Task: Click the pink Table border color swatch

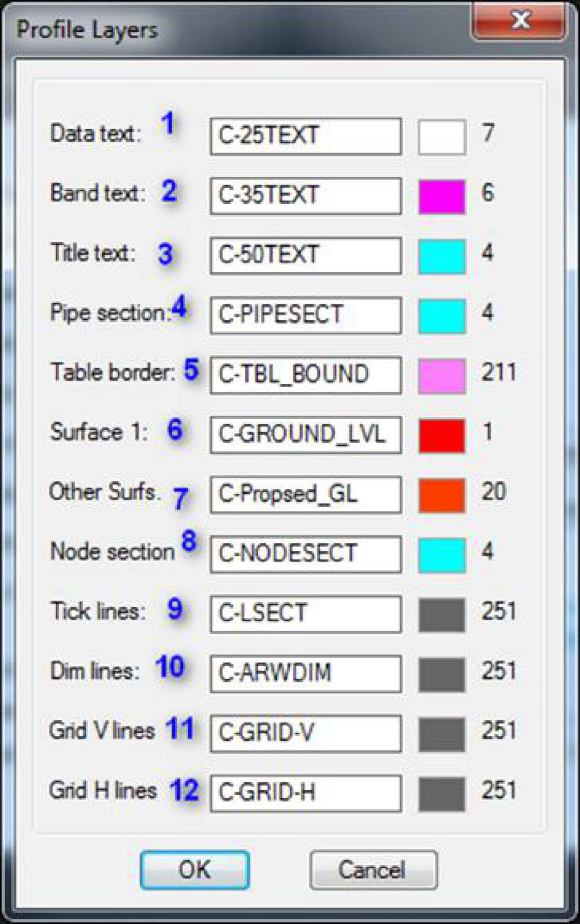Action: coord(441,376)
